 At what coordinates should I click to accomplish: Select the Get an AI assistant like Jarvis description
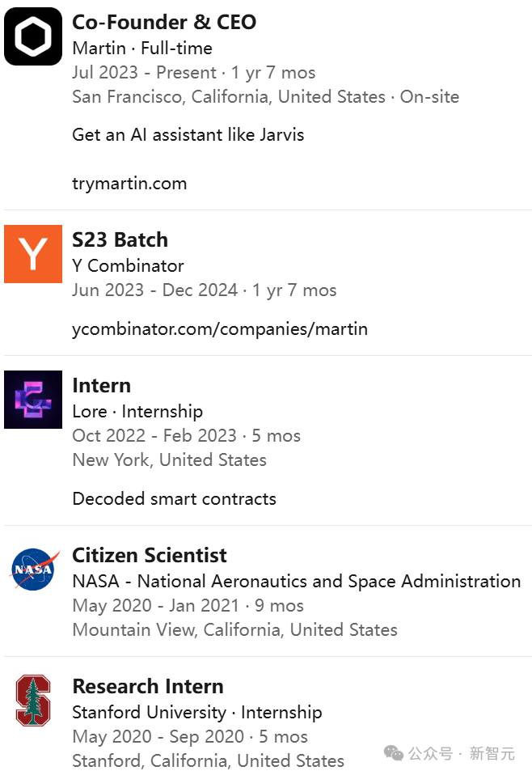coord(188,134)
